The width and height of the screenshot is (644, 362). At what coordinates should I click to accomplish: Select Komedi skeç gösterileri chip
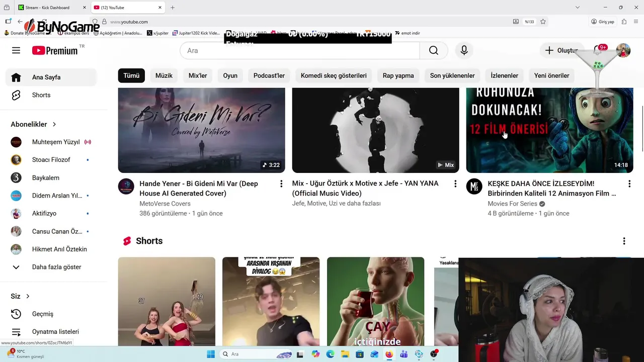click(334, 75)
